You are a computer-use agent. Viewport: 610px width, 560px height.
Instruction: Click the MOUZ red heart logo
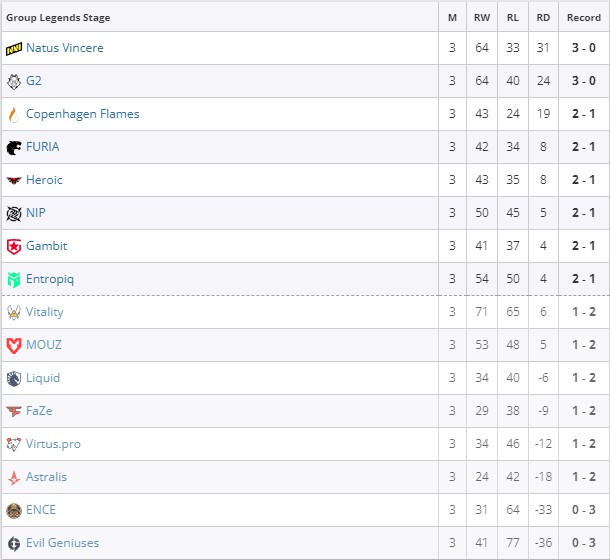pos(13,345)
